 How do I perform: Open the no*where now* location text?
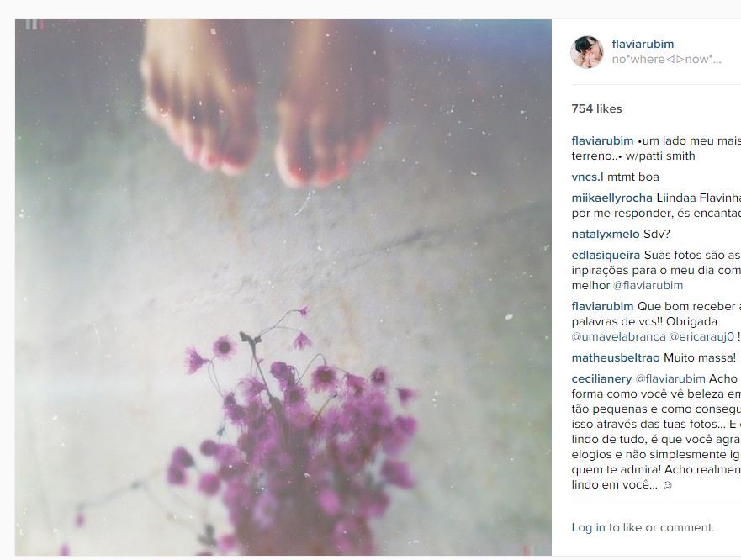coord(666,59)
